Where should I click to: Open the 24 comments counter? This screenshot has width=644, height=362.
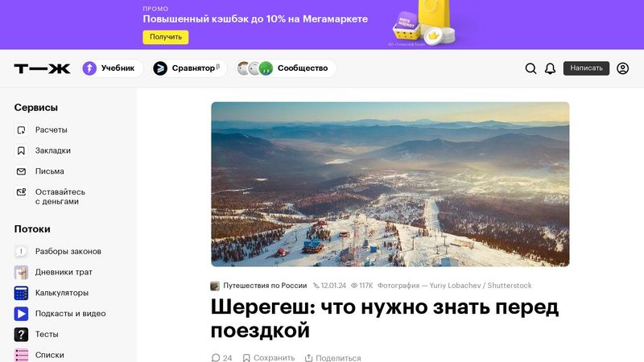pos(221,358)
